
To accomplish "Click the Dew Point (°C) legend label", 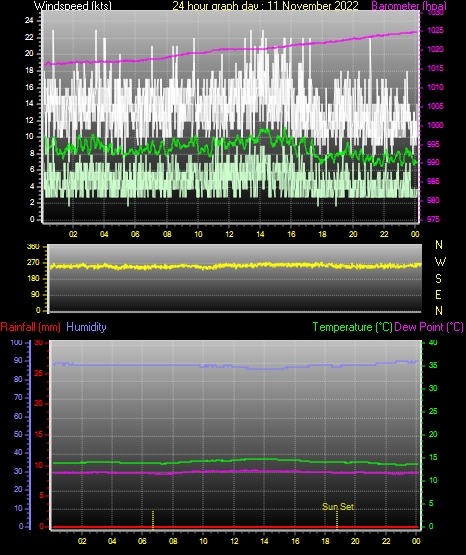I will 429,327.
